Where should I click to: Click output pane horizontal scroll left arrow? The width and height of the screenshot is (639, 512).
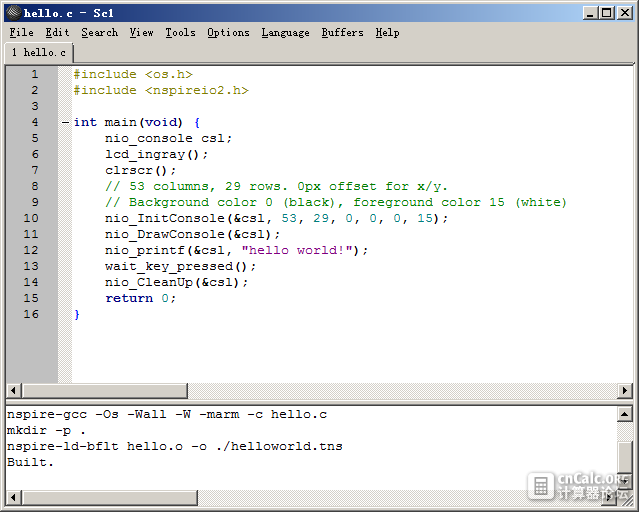pyautogui.click(x=14, y=497)
